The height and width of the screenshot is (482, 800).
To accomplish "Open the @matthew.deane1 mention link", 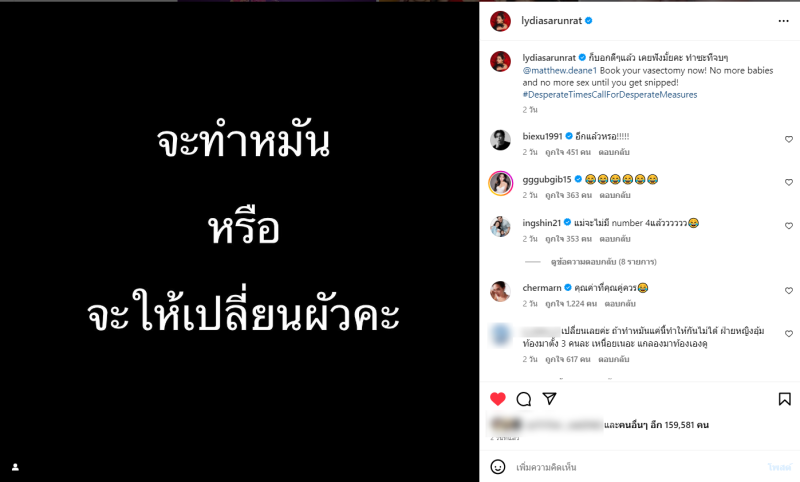I will pyautogui.click(x=560, y=70).
